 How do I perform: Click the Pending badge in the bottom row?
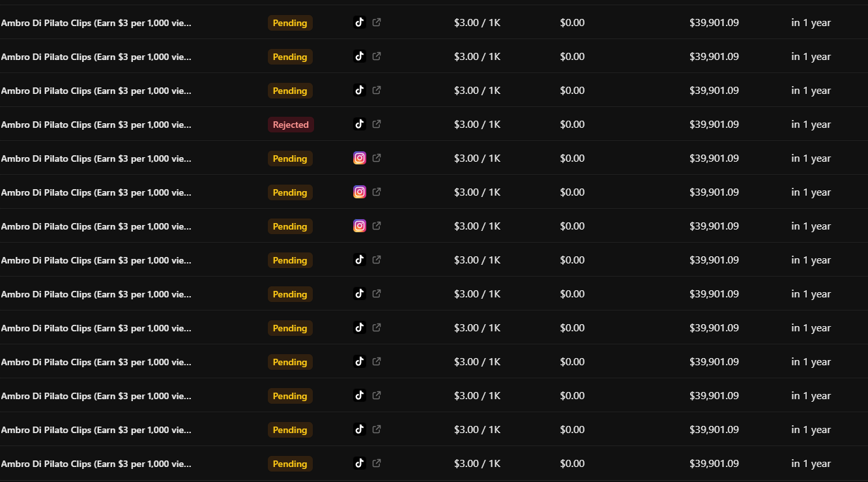(290, 464)
